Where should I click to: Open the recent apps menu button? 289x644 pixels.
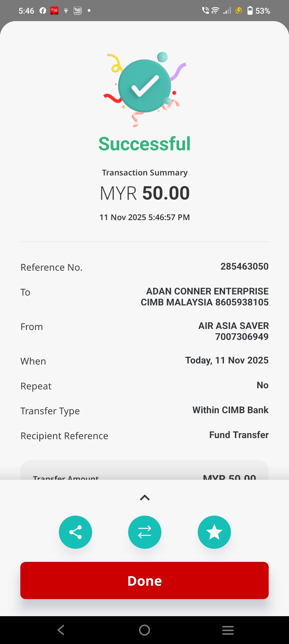(228, 630)
